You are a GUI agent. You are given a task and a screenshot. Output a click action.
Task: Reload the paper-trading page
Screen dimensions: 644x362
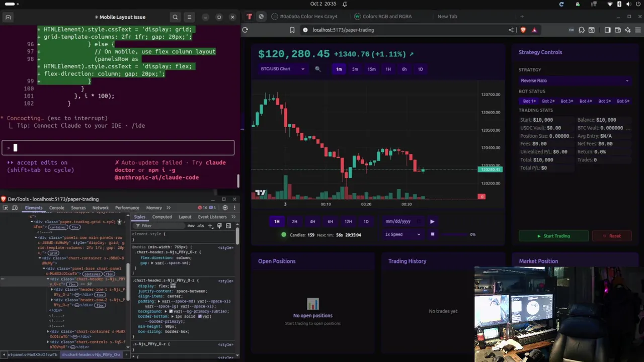[x=245, y=30]
